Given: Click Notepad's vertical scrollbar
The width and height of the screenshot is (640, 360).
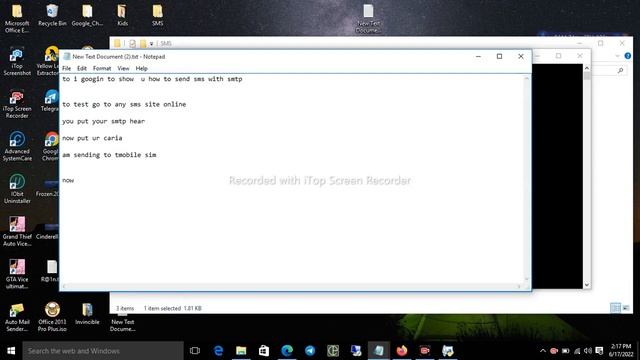Looking at the screenshot, I should point(527,178).
